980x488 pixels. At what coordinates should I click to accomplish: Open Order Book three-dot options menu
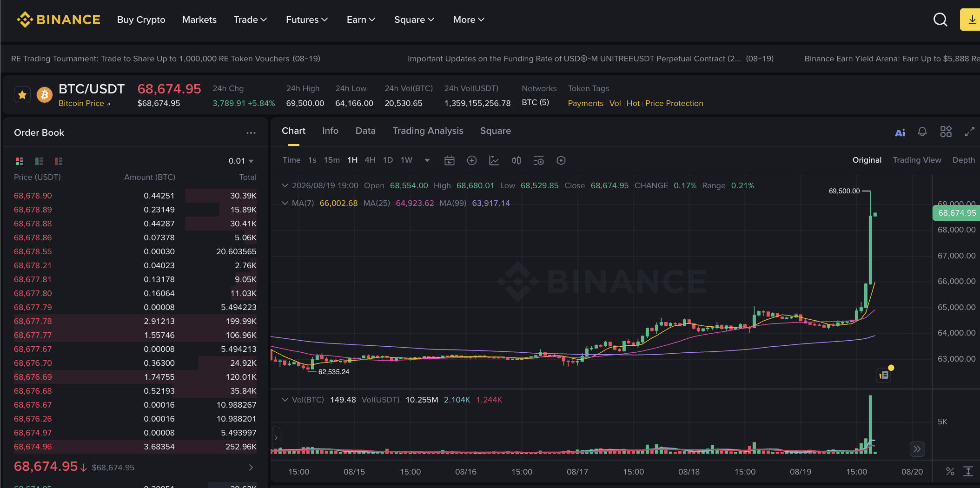(x=251, y=133)
